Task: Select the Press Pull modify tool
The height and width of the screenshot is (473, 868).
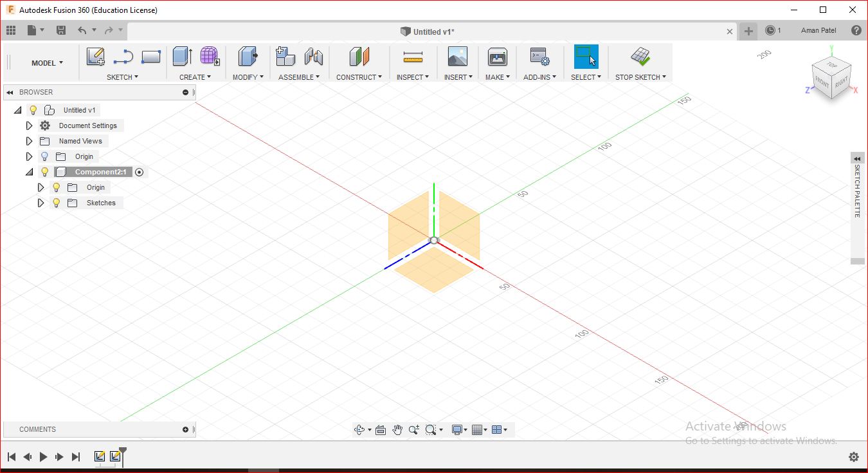Action: coord(248,57)
